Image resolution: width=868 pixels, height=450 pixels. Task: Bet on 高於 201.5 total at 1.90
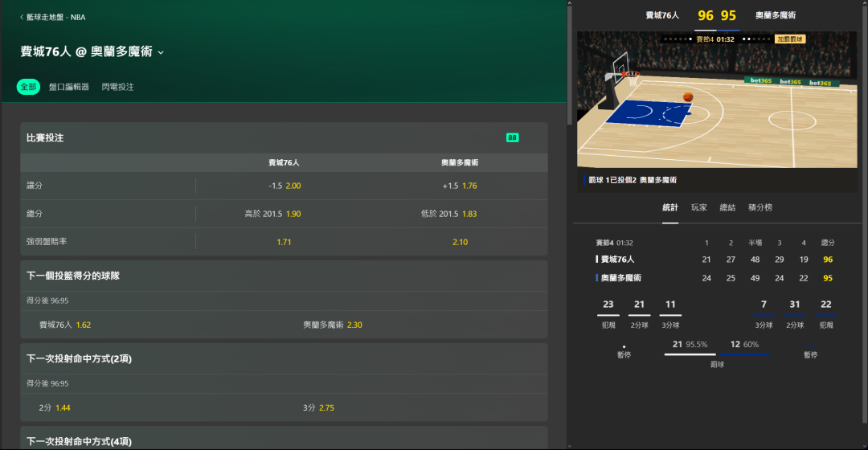[x=272, y=214]
